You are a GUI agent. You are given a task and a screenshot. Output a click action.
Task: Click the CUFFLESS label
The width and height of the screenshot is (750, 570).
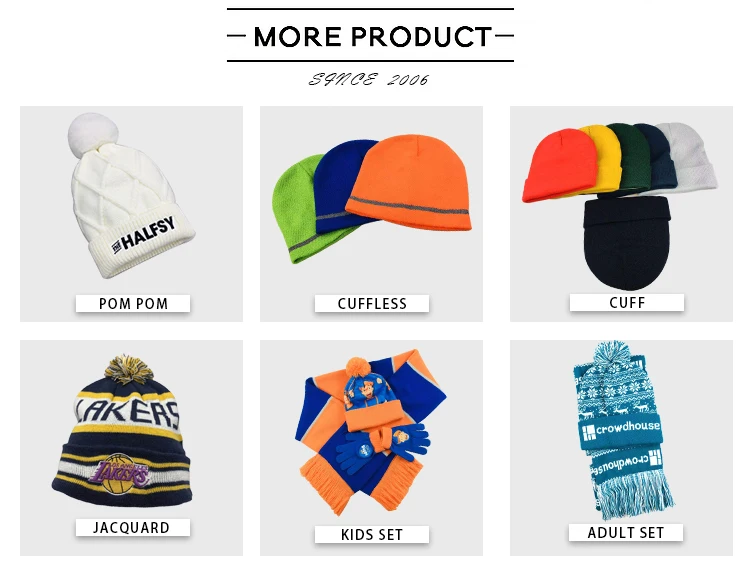(x=372, y=304)
